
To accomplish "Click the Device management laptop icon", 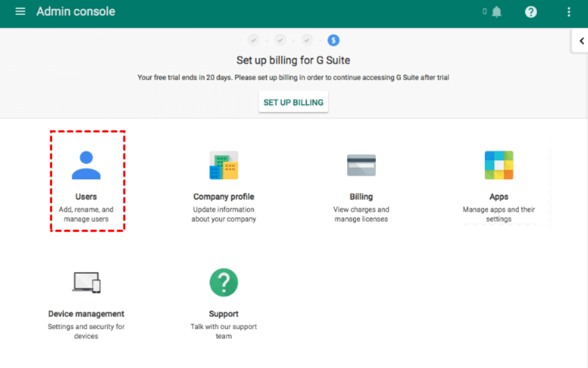I will 86,283.
